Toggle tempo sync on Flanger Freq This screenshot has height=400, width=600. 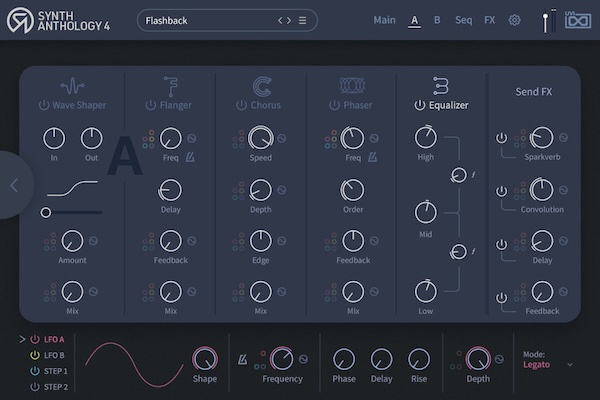click(190, 157)
